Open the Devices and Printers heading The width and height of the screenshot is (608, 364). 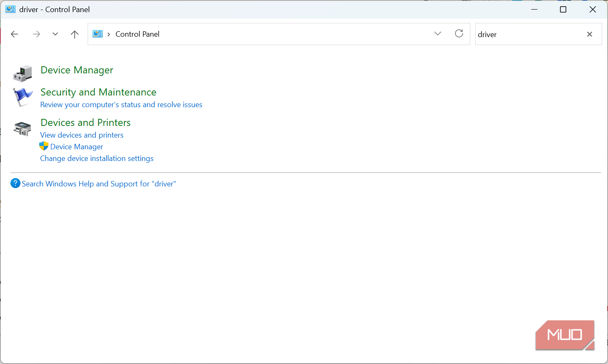coord(86,123)
